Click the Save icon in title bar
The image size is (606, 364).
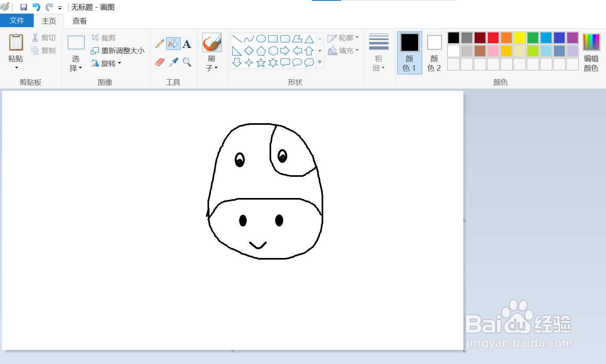[x=24, y=7]
